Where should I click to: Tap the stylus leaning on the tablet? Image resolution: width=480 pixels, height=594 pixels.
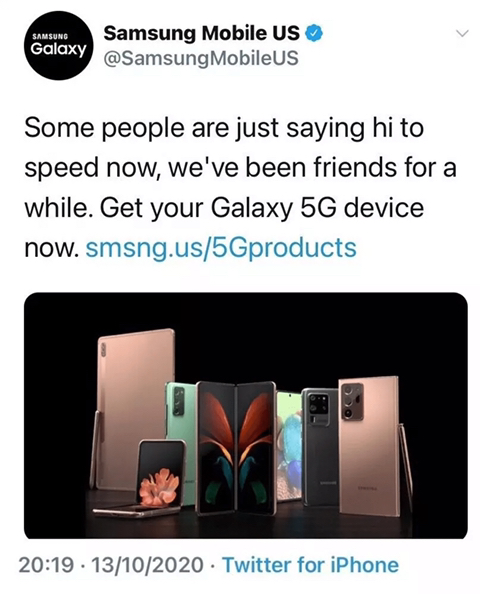[95, 449]
